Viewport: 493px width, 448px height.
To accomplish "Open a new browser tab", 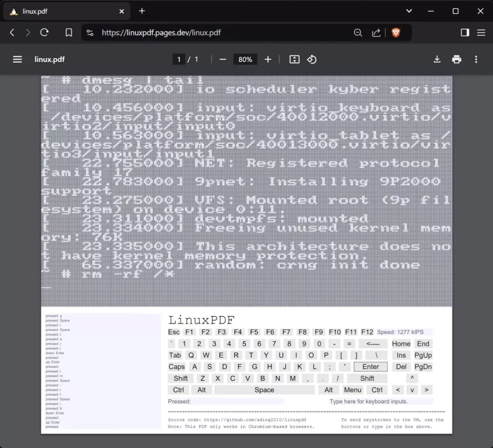I will 142,11.
